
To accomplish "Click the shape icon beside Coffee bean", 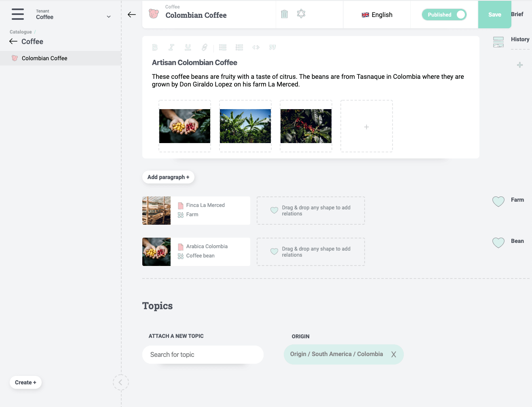I will [x=181, y=256].
